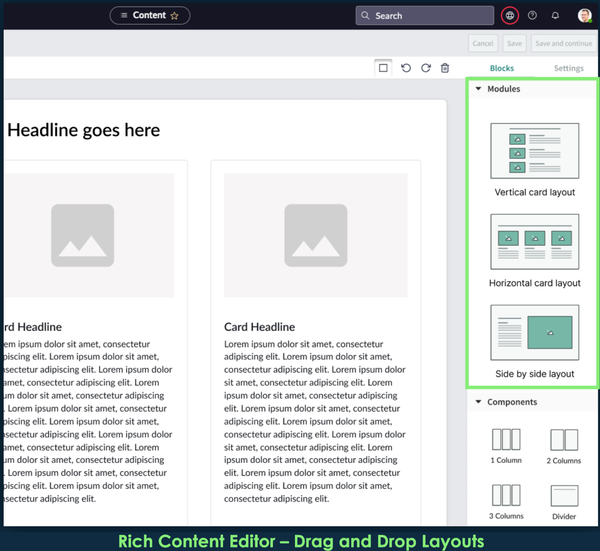Open the notifications bell
The image size is (600, 551).
[x=555, y=15]
